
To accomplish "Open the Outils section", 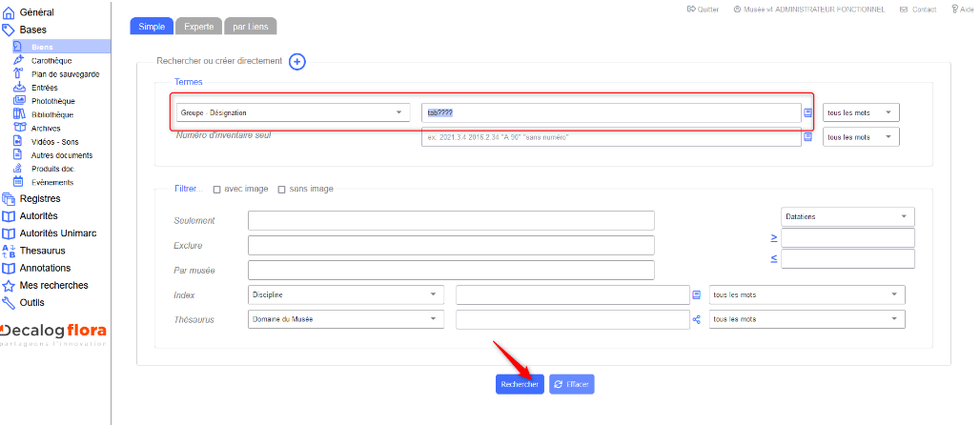I will click(x=32, y=302).
